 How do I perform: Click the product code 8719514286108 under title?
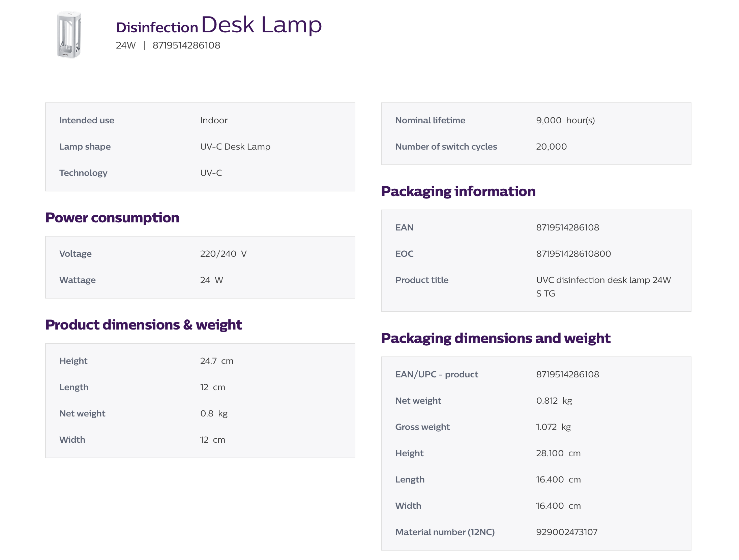tap(186, 45)
